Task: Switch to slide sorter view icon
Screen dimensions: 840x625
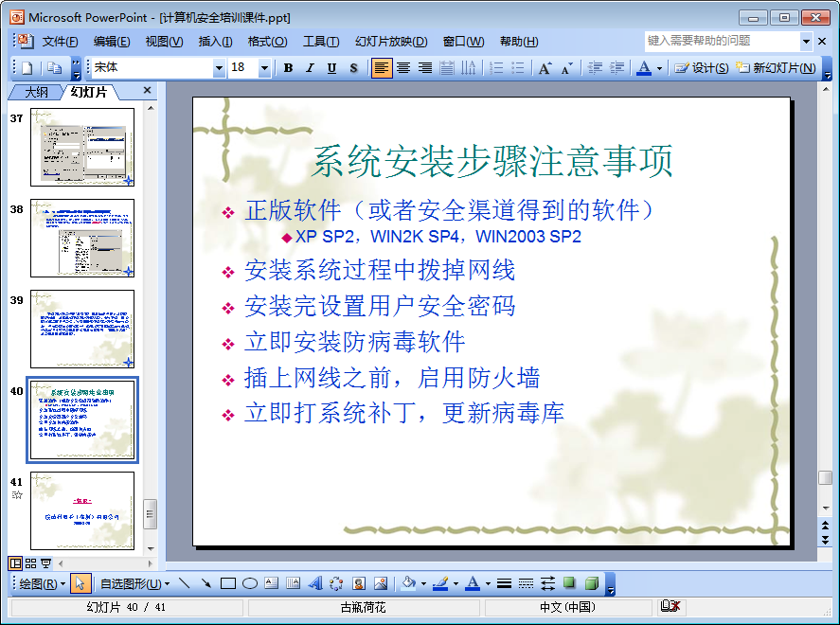Action: click(30, 563)
